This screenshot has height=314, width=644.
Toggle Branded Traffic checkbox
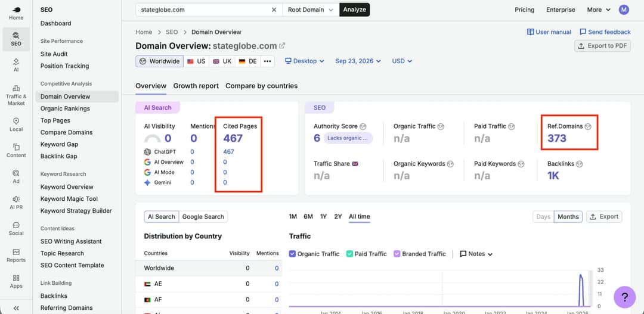(x=397, y=254)
